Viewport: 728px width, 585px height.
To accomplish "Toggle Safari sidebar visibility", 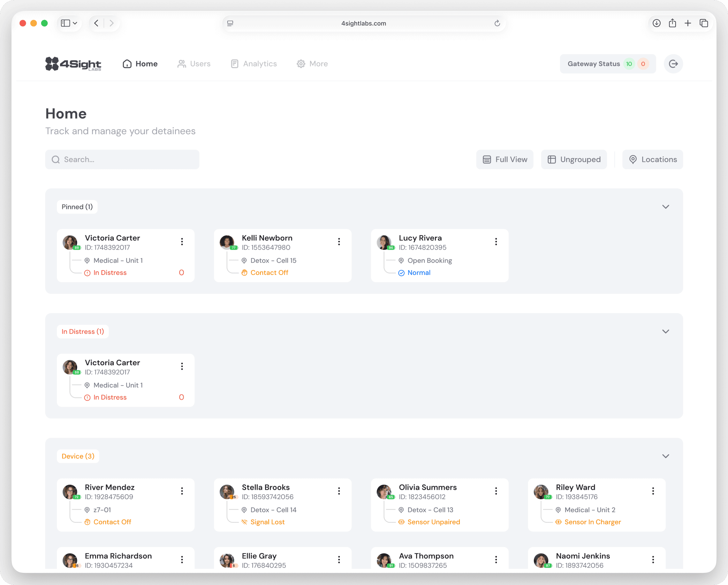I will (65, 23).
